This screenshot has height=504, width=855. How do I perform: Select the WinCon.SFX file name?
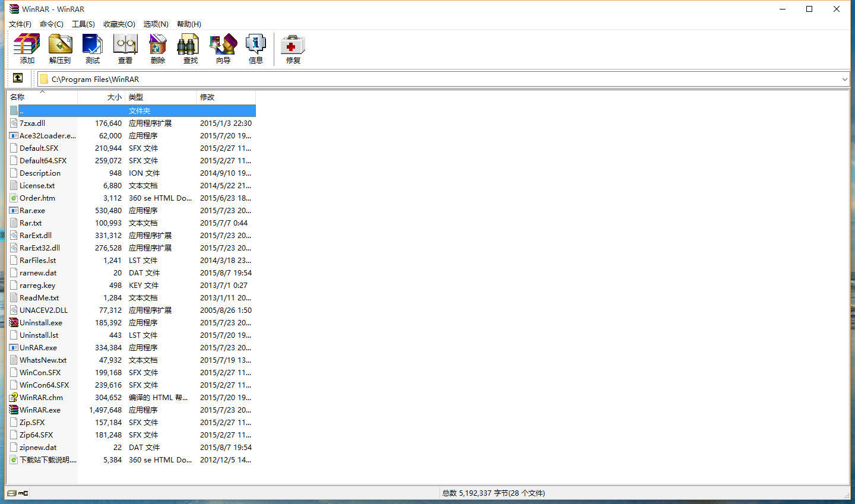[x=40, y=373]
